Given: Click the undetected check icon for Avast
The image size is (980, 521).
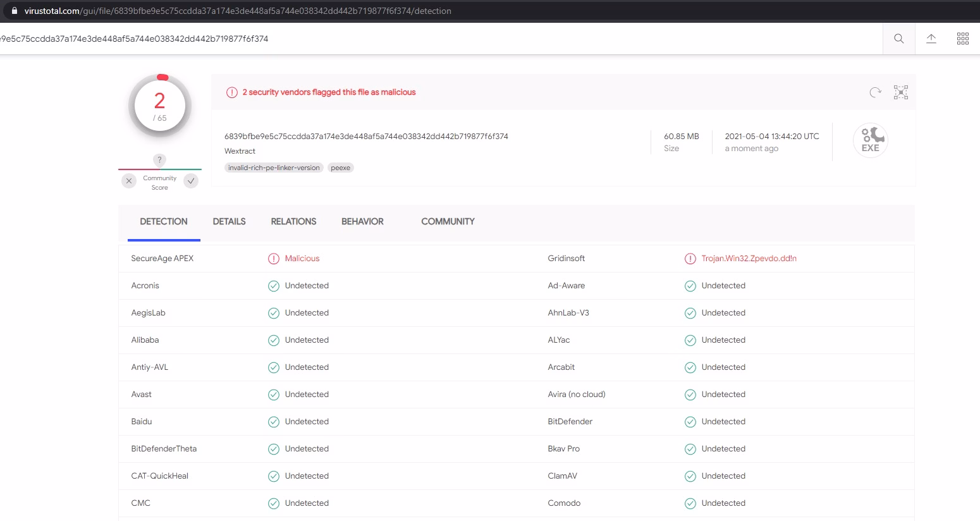Looking at the screenshot, I should [274, 395].
